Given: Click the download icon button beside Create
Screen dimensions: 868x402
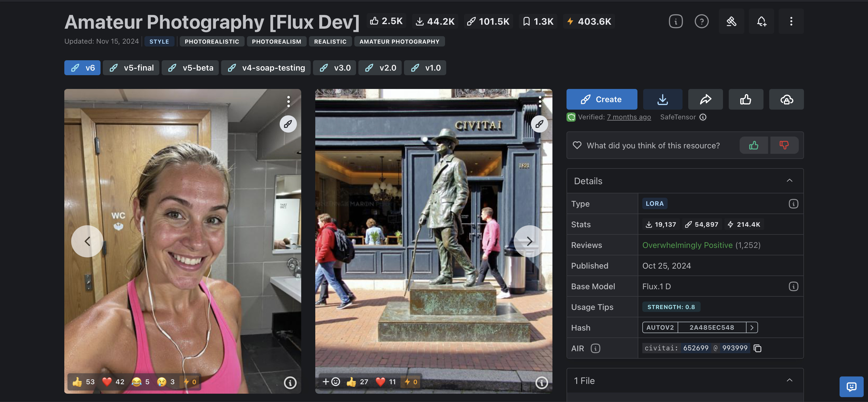Looking at the screenshot, I should point(662,99).
